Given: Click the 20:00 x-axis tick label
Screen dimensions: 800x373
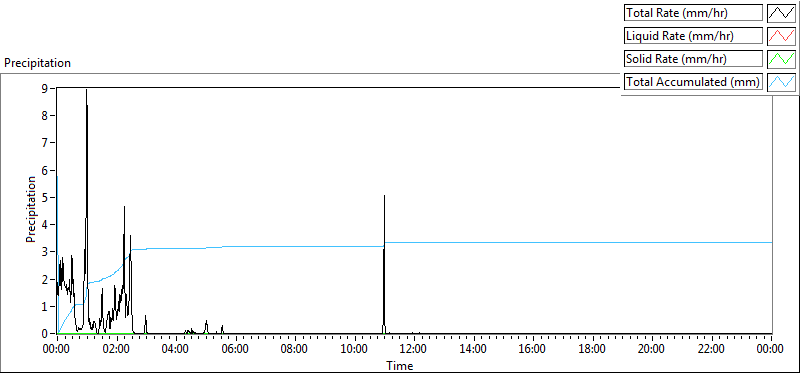Looking at the screenshot, I should [x=652, y=350].
